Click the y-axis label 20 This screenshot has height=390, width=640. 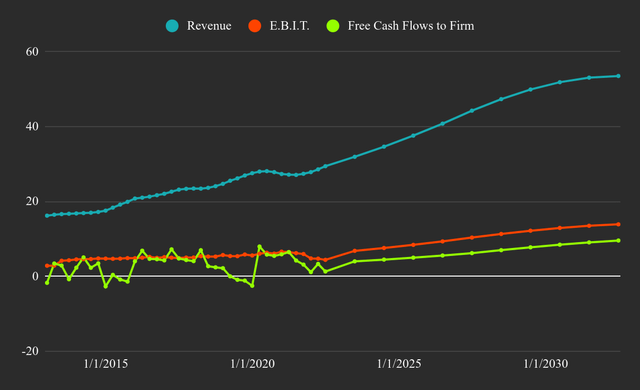click(32, 201)
